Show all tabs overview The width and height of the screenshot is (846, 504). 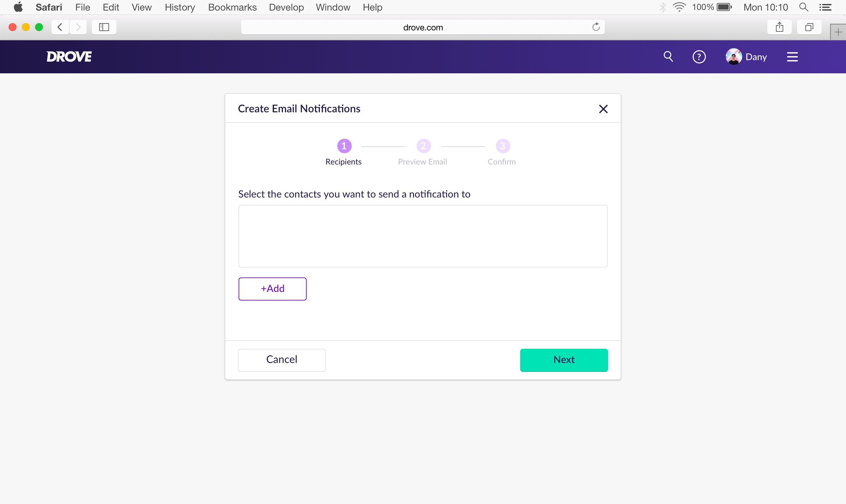click(809, 27)
